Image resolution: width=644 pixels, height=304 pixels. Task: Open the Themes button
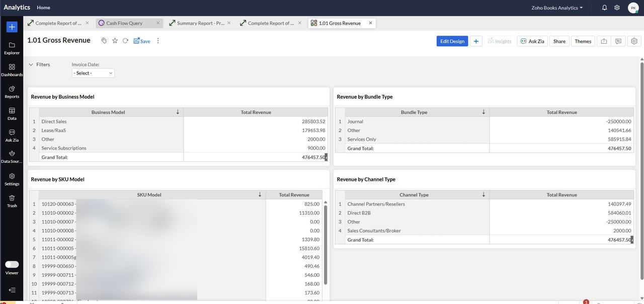583,41
